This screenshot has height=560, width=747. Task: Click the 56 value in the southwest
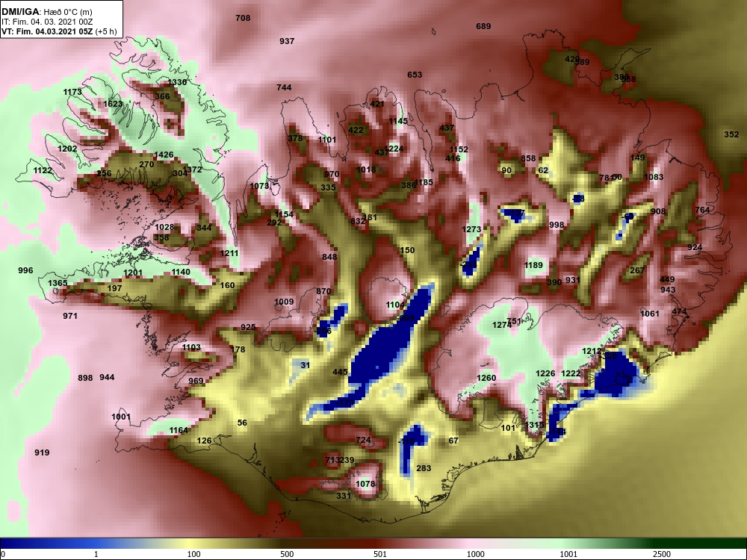242,423
